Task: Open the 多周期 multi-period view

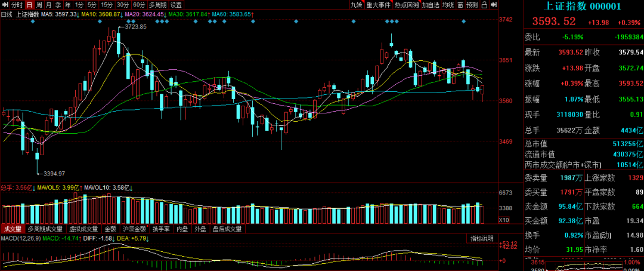Action: (x=157, y=5)
